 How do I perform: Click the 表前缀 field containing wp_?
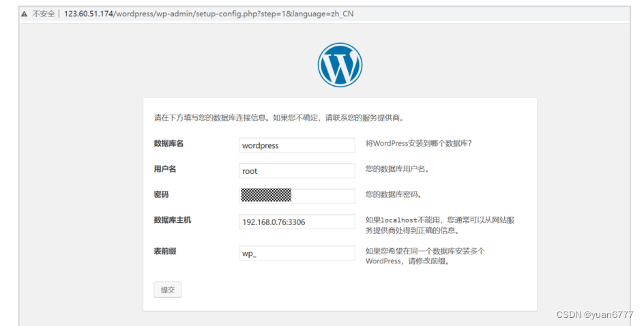pyautogui.click(x=297, y=253)
